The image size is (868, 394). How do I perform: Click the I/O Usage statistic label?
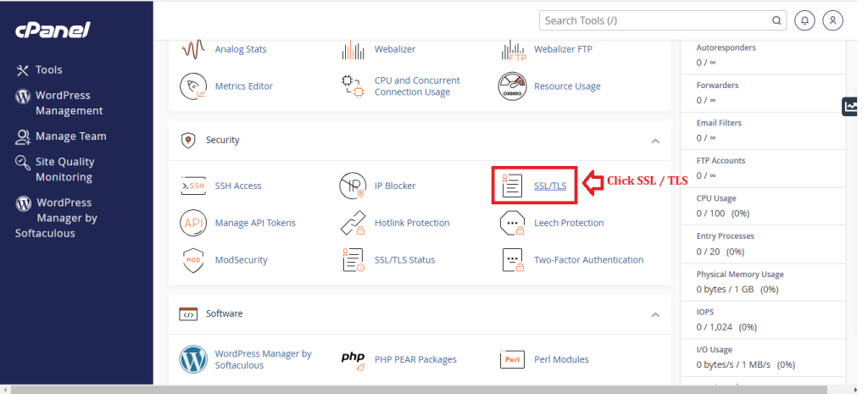pos(714,350)
